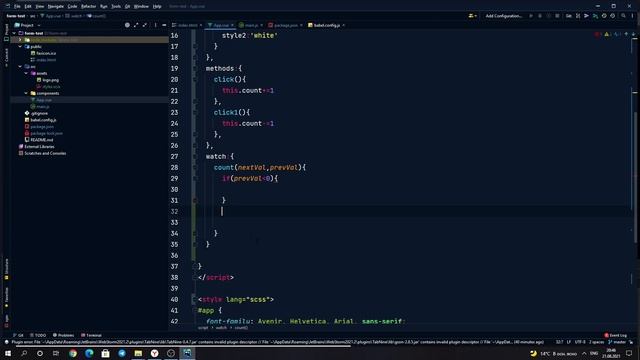This screenshot has width=640, height=360.
Task: Switch to the main.js editor tab
Action: [x=251, y=25]
